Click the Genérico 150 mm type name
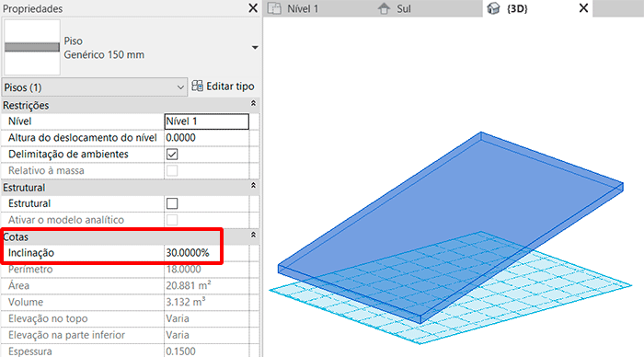644x357 pixels. point(104,54)
